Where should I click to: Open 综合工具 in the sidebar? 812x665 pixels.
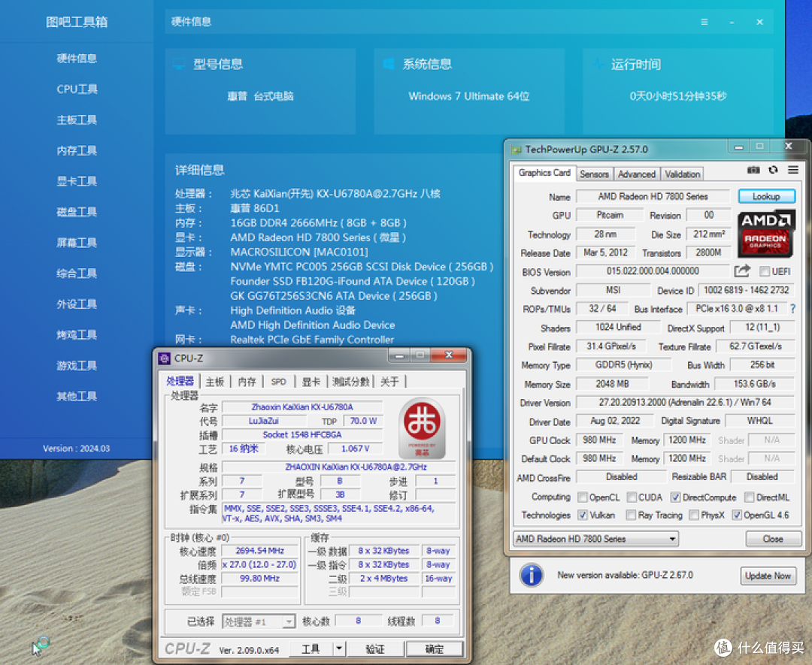tap(77, 274)
